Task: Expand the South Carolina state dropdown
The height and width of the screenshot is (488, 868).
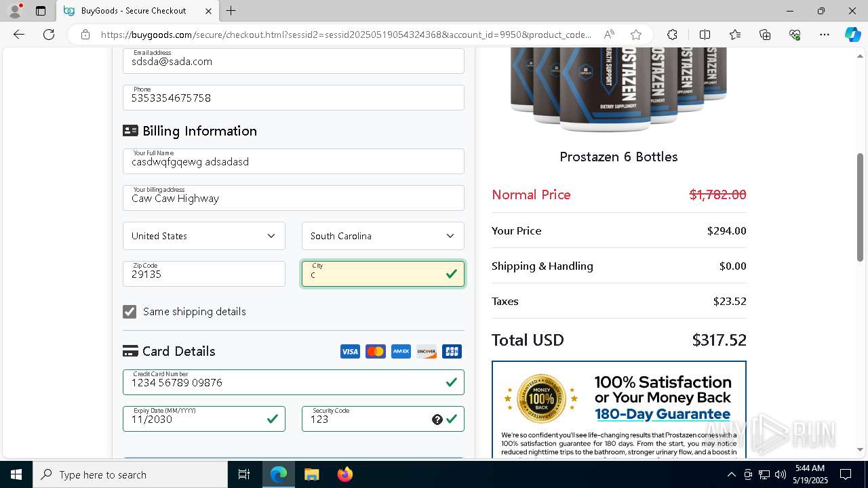Action: (383, 236)
